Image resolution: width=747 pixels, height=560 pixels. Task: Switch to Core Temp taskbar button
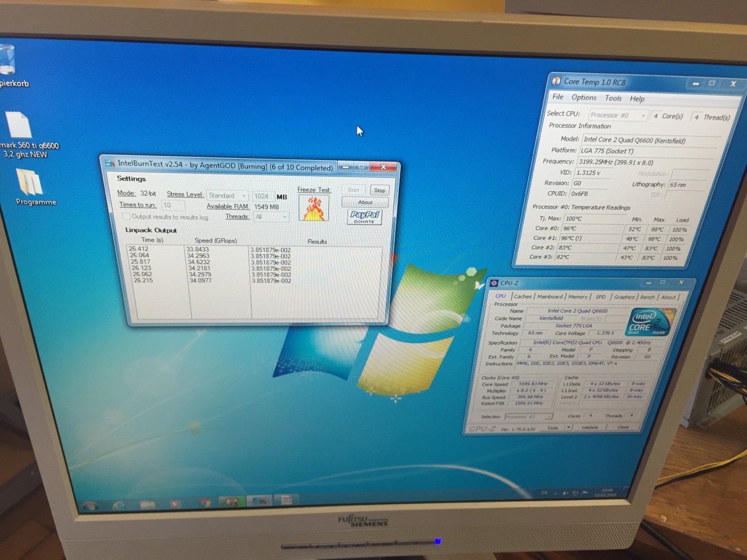(231, 502)
